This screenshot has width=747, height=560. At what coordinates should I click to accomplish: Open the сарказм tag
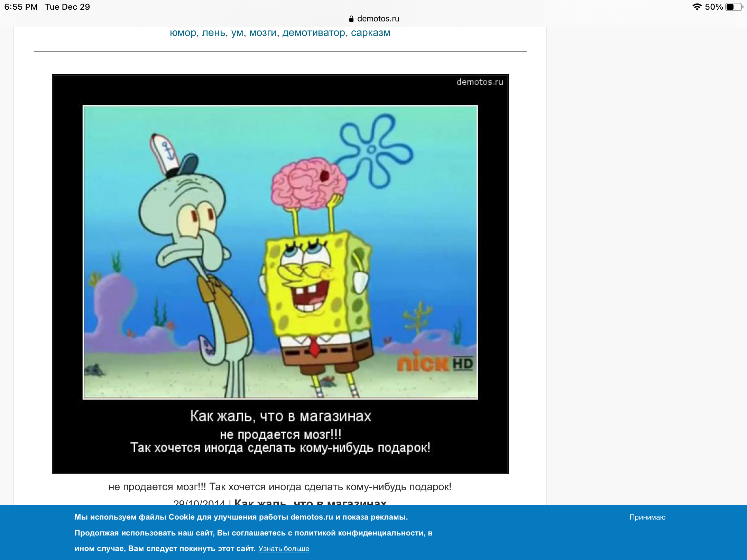pyautogui.click(x=370, y=33)
